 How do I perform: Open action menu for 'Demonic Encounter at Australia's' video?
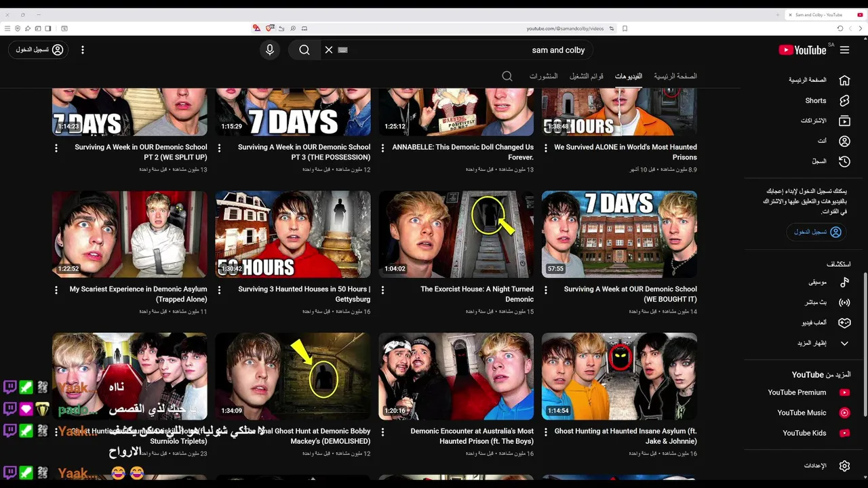[382, 432]
